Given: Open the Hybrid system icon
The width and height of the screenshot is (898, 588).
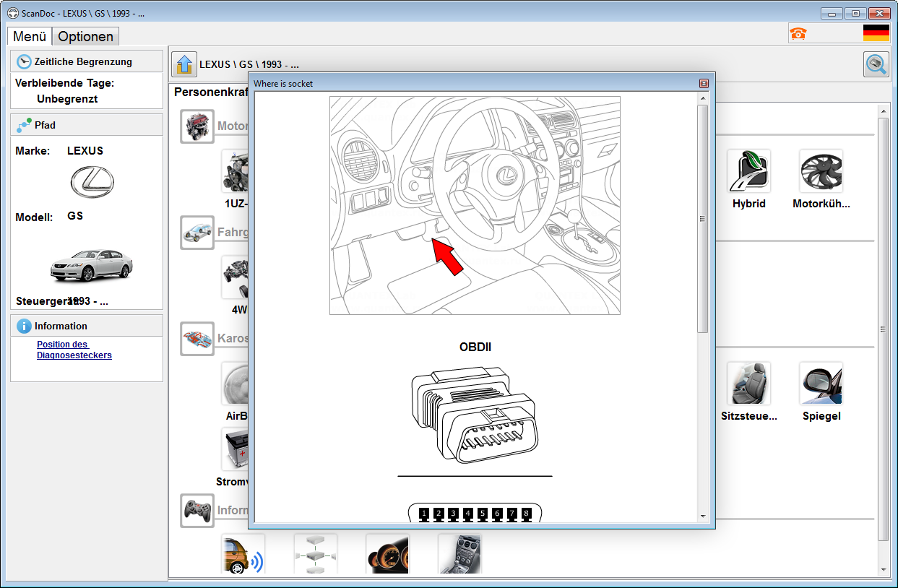Looking at the screenshot, I should [x=748, y=172].
